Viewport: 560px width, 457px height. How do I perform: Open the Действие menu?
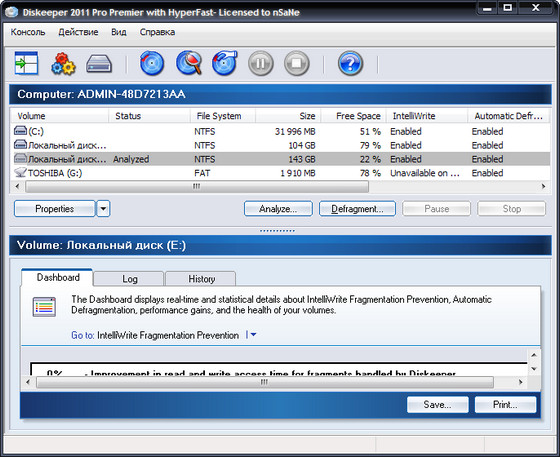coord(78,32)
